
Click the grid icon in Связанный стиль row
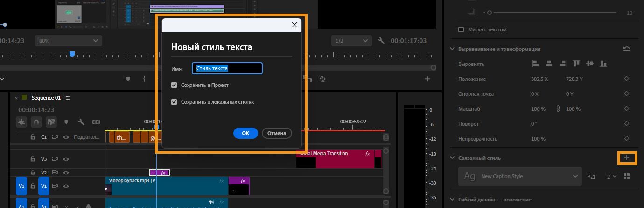(x=627, y=176)
